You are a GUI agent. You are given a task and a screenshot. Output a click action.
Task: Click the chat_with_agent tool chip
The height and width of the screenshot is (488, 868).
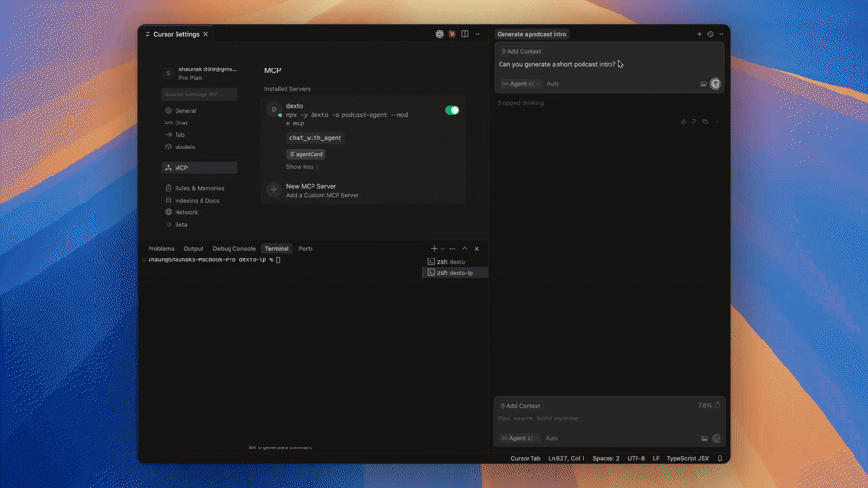(315, 138)
